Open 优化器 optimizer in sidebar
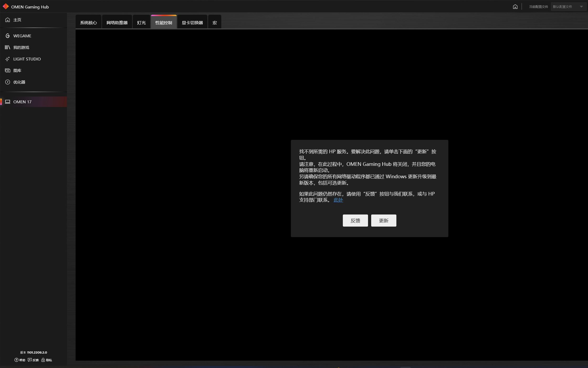The image size is (588, 368). (x=33, y=82)
